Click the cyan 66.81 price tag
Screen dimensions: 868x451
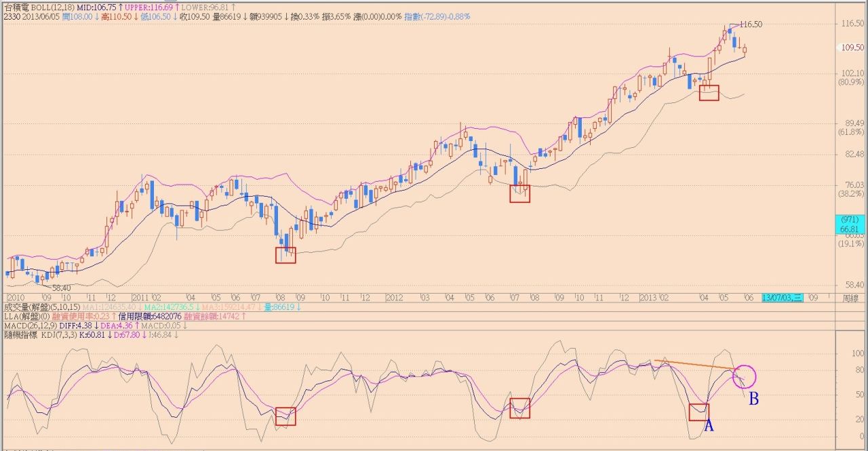[849, 225]
